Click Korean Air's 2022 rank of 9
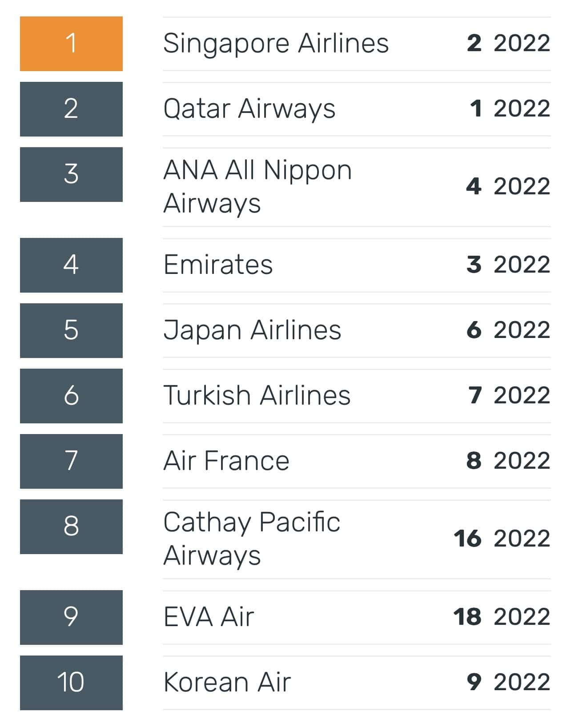Screen dimensions: 571x728 [474, 683]
